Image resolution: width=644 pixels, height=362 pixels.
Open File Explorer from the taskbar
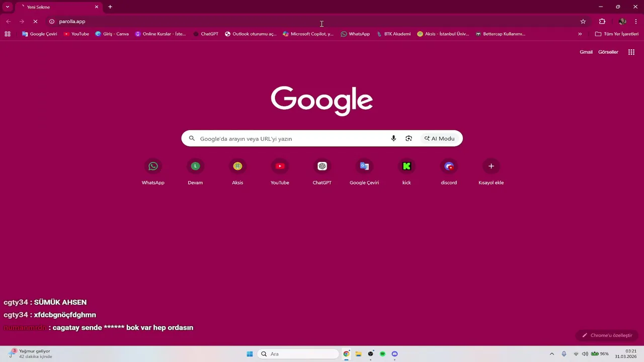pyautogui.click(x=358, y=354)
